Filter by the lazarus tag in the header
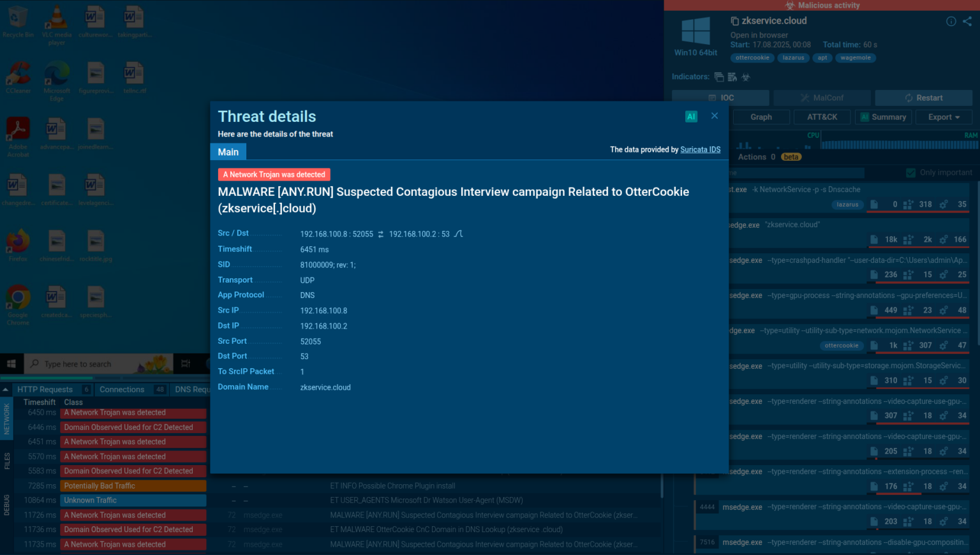This screenshot has width=980, height=555. pos(793,58)
